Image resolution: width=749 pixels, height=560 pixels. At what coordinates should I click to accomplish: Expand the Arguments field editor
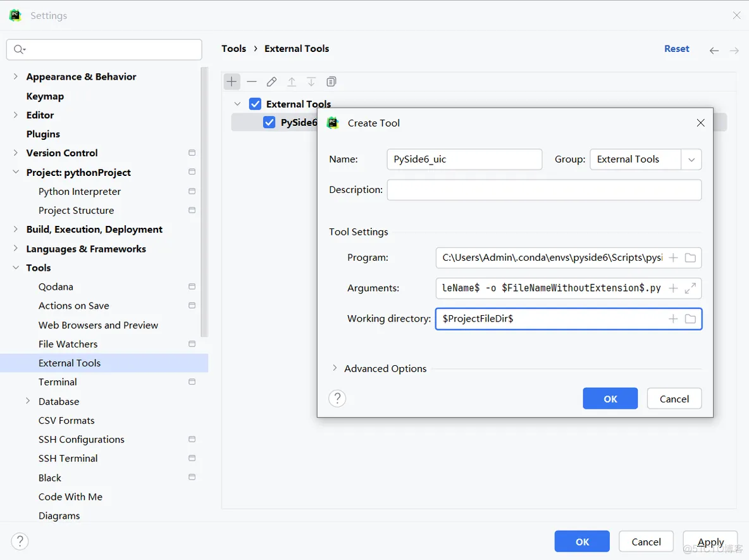tap(690, 289)
